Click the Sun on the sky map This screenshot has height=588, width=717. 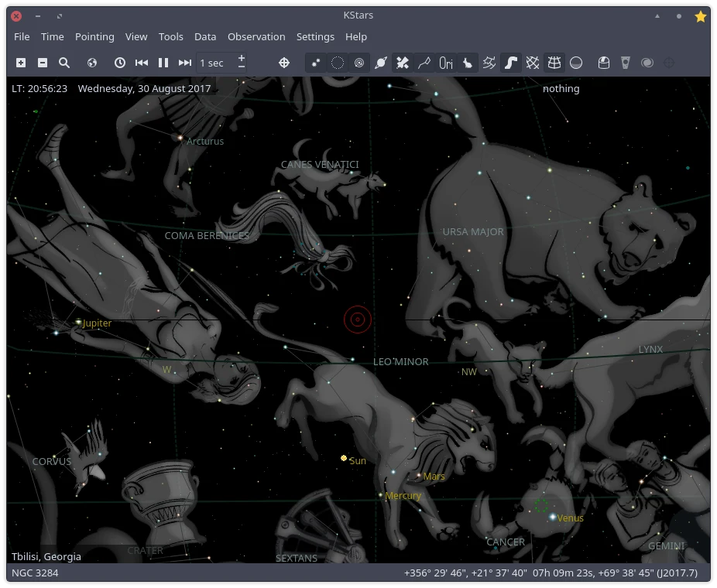(344, 458)
